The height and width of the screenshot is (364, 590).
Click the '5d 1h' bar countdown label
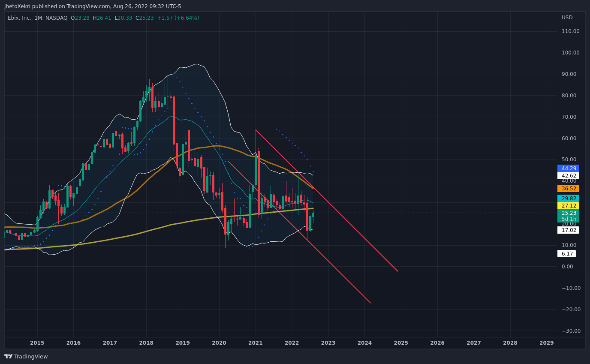(x=568, y=219)
